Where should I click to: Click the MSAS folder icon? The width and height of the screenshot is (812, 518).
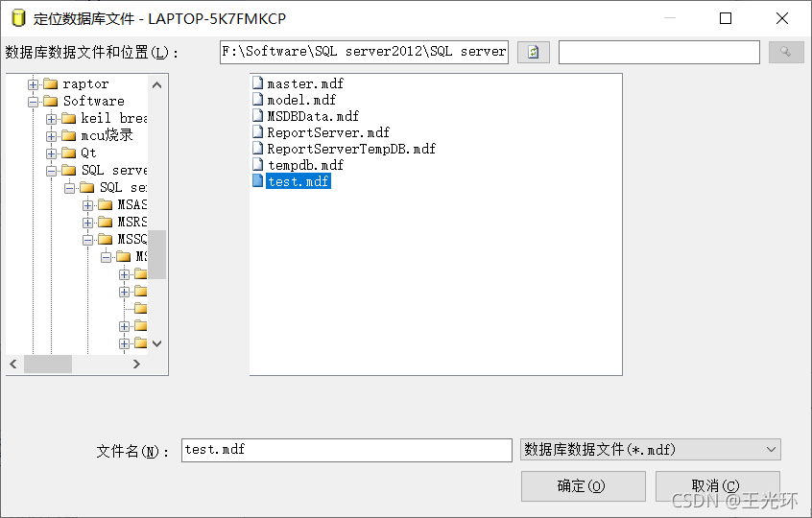(x=106, y=205)
